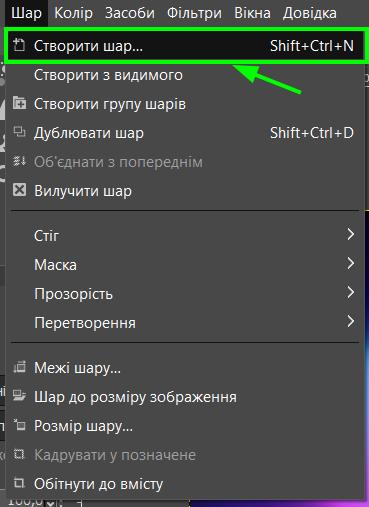Open the Фільтри menu
This screenshot has height=507, width=369.
pos(194,13)
